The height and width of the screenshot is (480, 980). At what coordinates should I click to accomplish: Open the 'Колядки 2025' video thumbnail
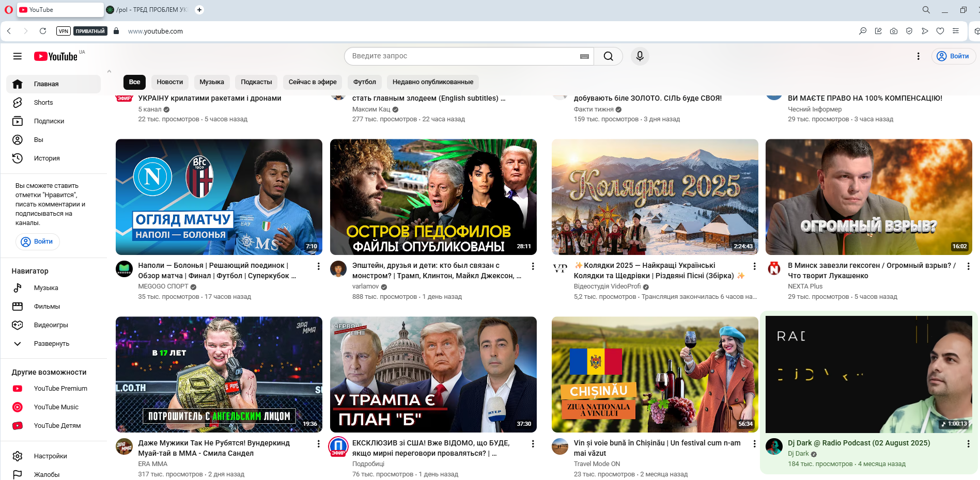(655, 197)
